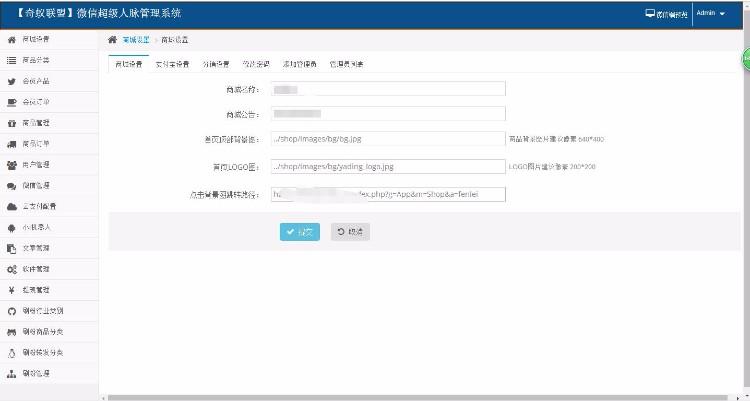The width and height of the screenshot is (750, 401).
Task: Click the Linux penguin icon in sidebar
Action: pos(11,352)
